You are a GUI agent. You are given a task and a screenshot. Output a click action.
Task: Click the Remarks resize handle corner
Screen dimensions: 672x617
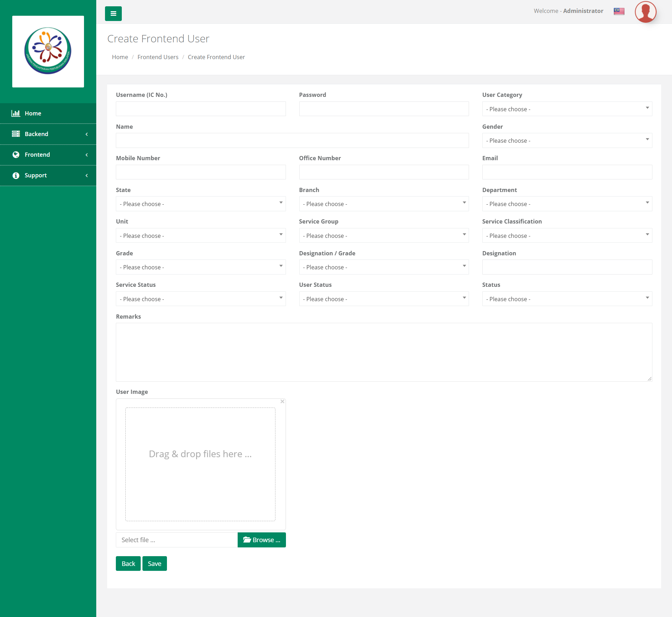pos(650,379)
